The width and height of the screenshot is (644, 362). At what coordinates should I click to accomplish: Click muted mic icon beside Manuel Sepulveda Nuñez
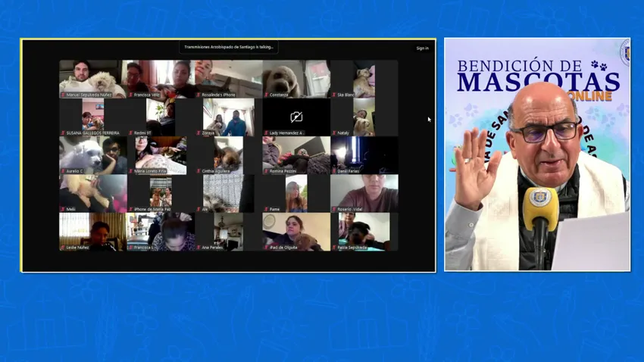tap(63, 95)
